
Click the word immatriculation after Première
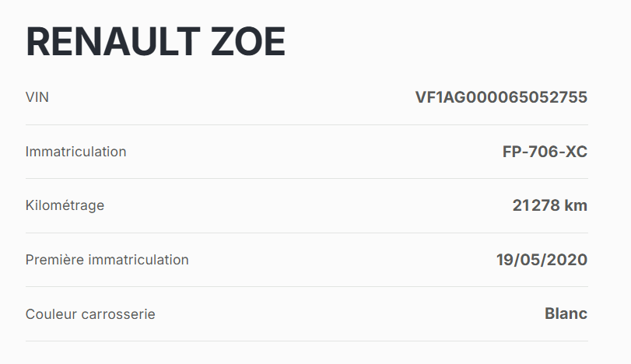coord(137,260)
